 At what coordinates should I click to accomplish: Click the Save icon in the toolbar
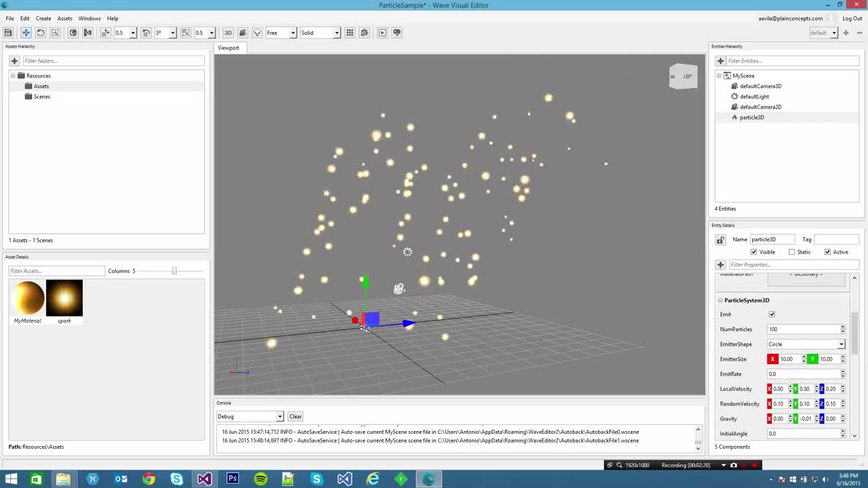point(8,33)
